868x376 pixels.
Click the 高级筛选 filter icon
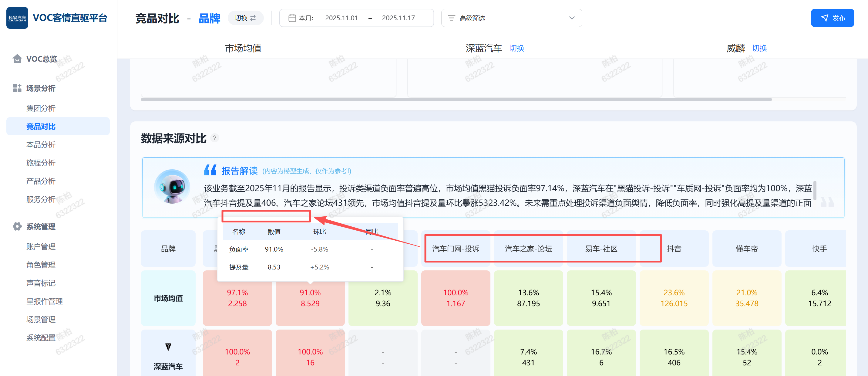coord(451,18)
